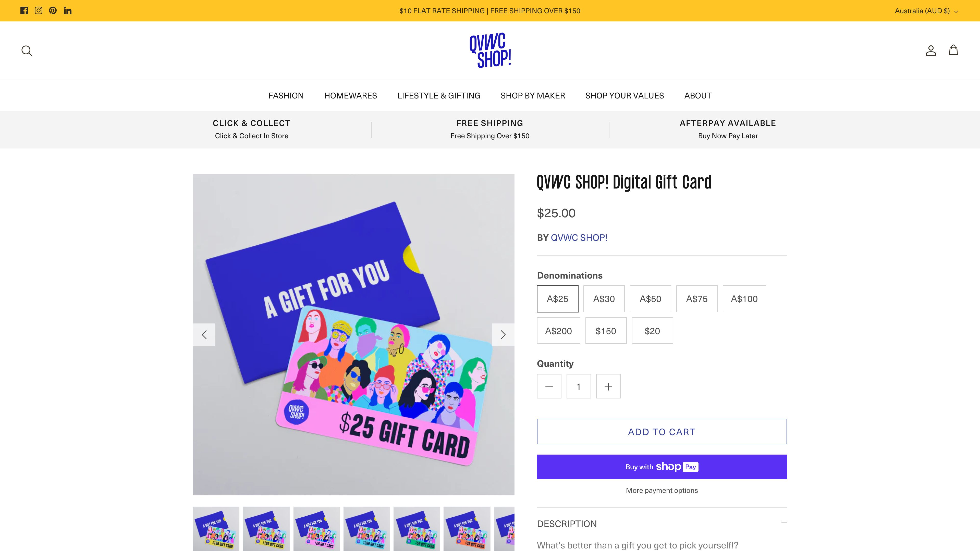Open the Australia (AUD $) currency dropdown
The image size is (980, 551).
926,11
